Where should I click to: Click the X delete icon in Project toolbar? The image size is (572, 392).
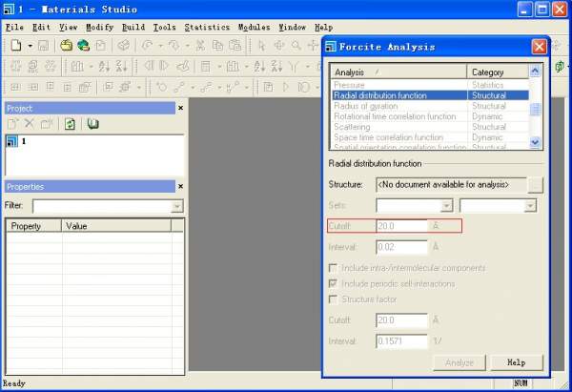coord(30,124)
